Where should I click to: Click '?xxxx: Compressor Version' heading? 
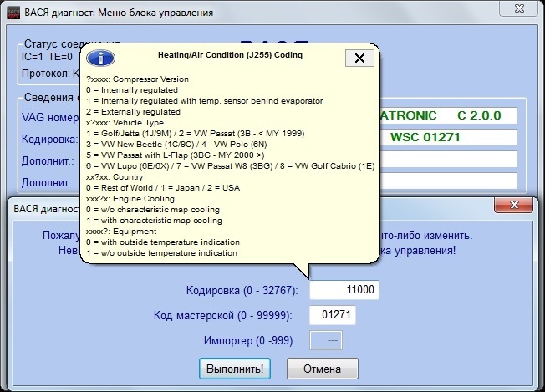[x=137, y=79]
